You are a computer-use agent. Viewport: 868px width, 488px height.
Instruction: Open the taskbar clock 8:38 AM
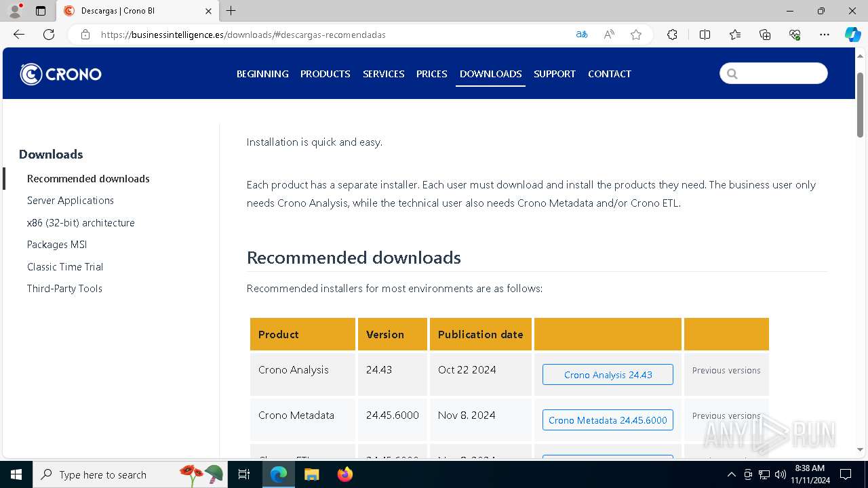(x=810, y=474)
